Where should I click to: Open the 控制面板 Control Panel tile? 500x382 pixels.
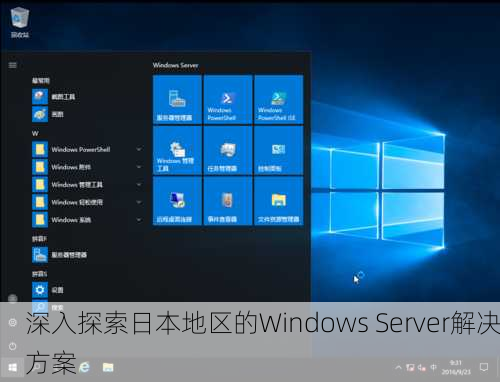pyautogui.click(x=279, y=150)
